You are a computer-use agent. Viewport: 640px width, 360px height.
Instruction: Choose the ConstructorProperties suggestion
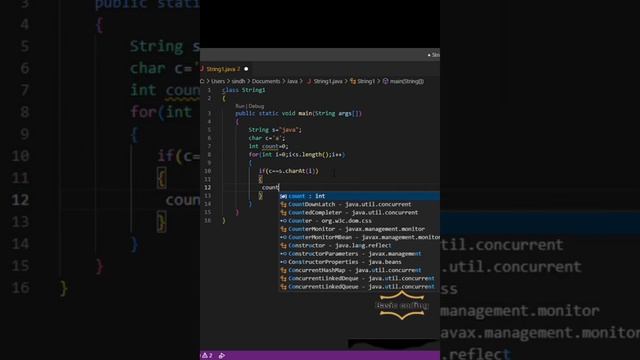tap(360, 262)
